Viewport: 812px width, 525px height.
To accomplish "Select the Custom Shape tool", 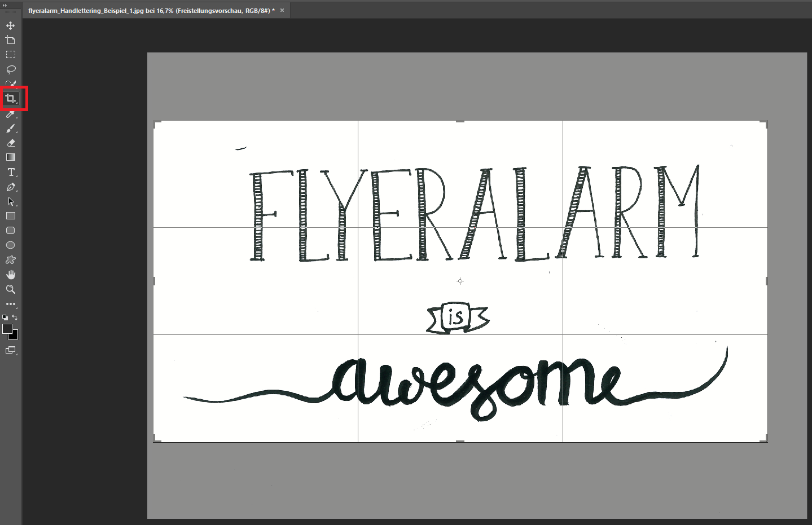I will (10, 260).
